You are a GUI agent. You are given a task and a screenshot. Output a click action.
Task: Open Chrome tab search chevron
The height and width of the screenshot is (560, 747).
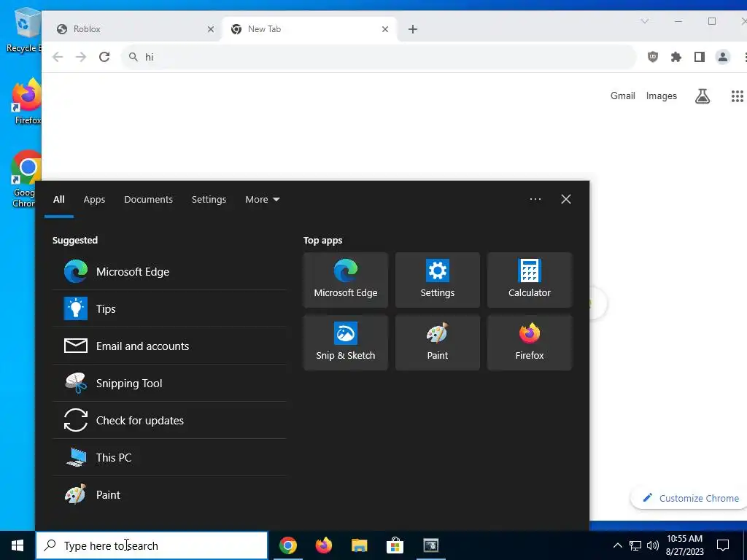[644, 21]
